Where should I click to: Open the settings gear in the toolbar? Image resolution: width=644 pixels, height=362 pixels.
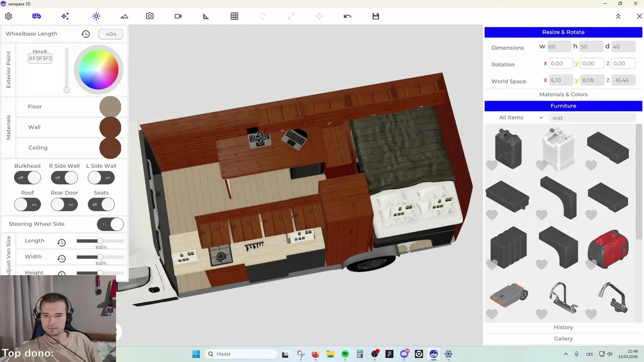(x=9, y=16)
